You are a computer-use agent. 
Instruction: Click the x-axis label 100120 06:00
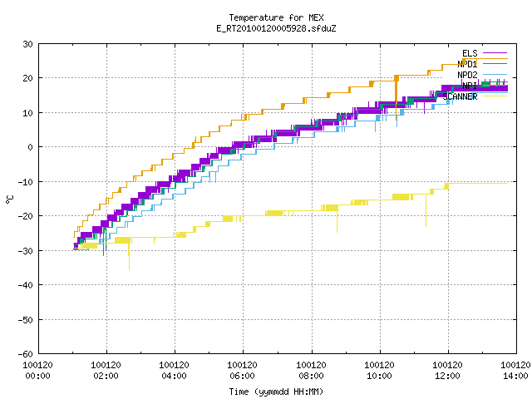pos(242,371)
